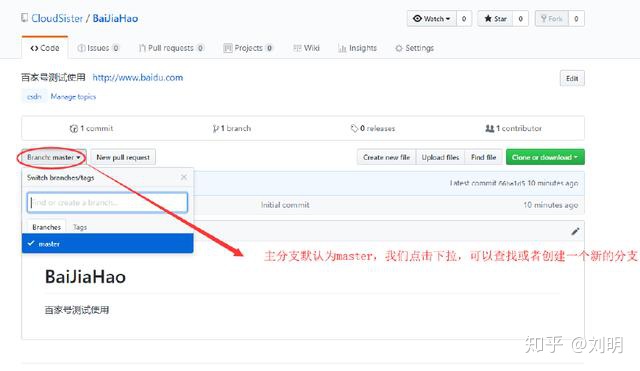Open the CloudSister owner link

[x=57, y=18]
